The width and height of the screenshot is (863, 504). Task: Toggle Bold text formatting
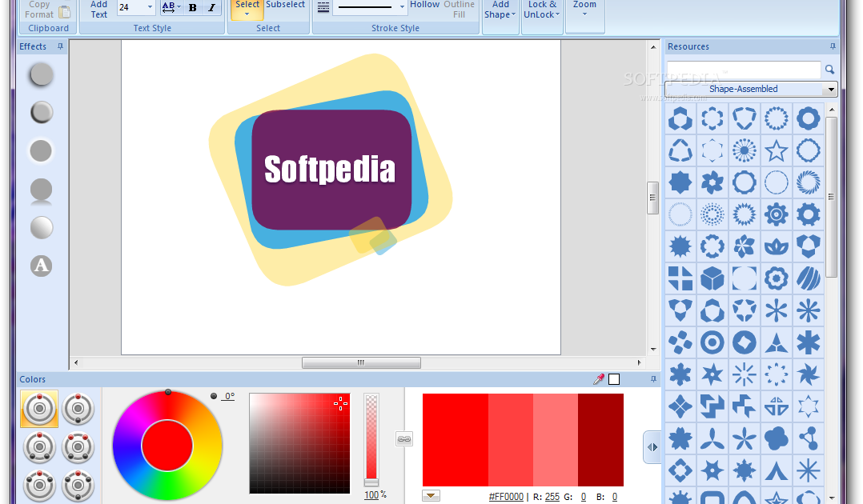(193, 8)
